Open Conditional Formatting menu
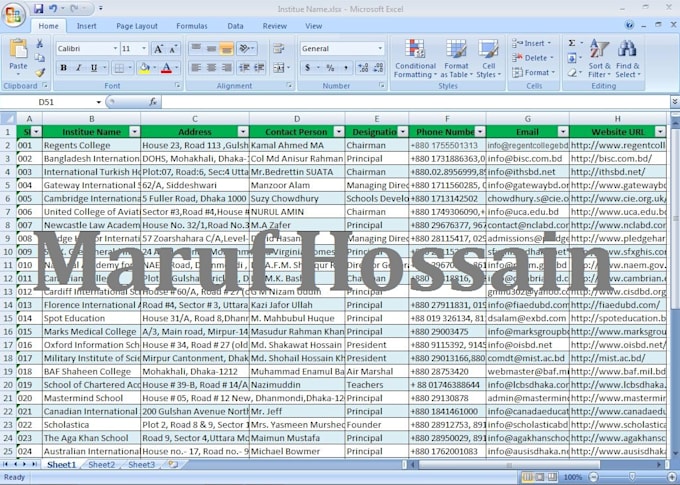 tap(415, 59)
